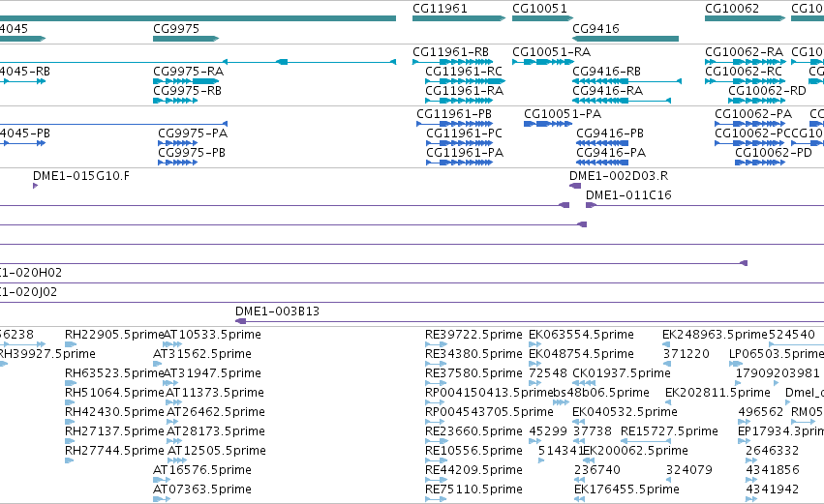Select transcript CG9975-RB
824x504 pixels.
175,101
